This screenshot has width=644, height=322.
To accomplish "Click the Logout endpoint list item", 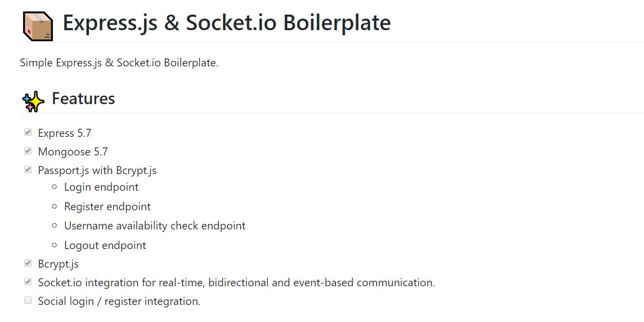I will click(x=105, y=246).
